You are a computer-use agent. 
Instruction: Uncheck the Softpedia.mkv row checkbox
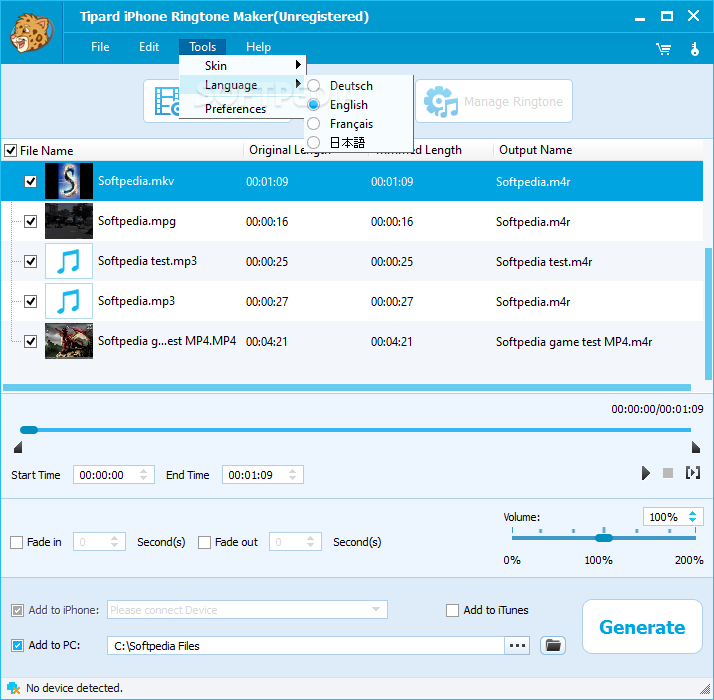click(x=31, y=181)
